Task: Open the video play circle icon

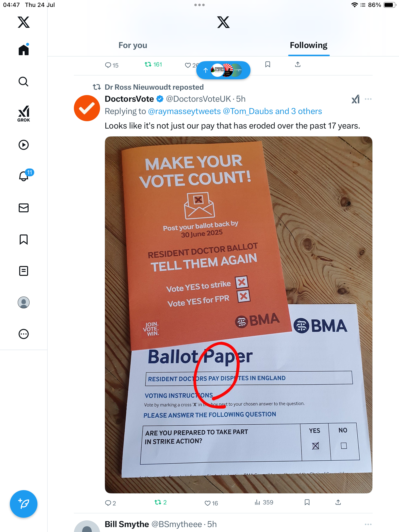Action: (24, 145)
